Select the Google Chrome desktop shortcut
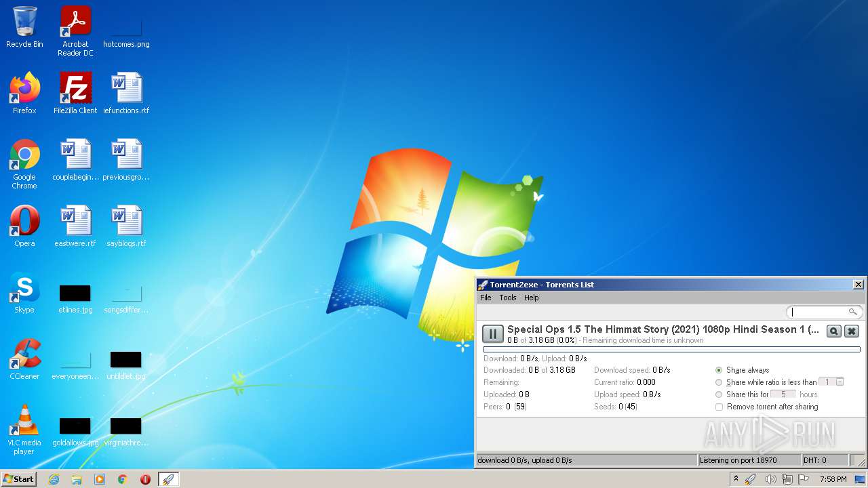Image resolution: width=868 pixels, height=488 pixels. (x=24, y=164)
